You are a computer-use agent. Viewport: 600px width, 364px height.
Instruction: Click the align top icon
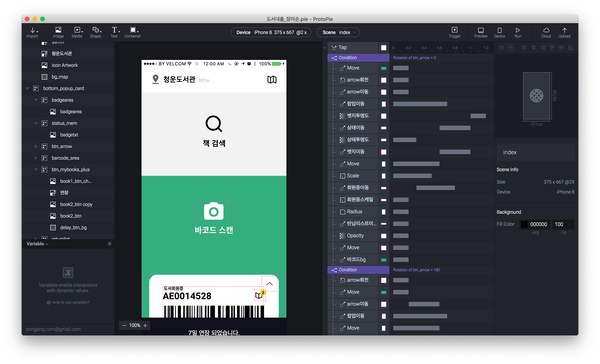pos(552,48)
